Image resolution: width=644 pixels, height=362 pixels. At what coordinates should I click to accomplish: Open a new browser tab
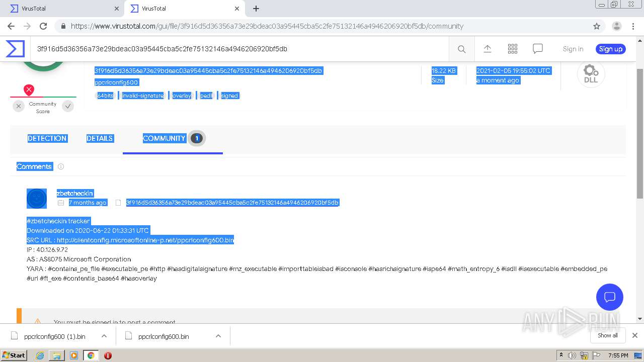256,9
